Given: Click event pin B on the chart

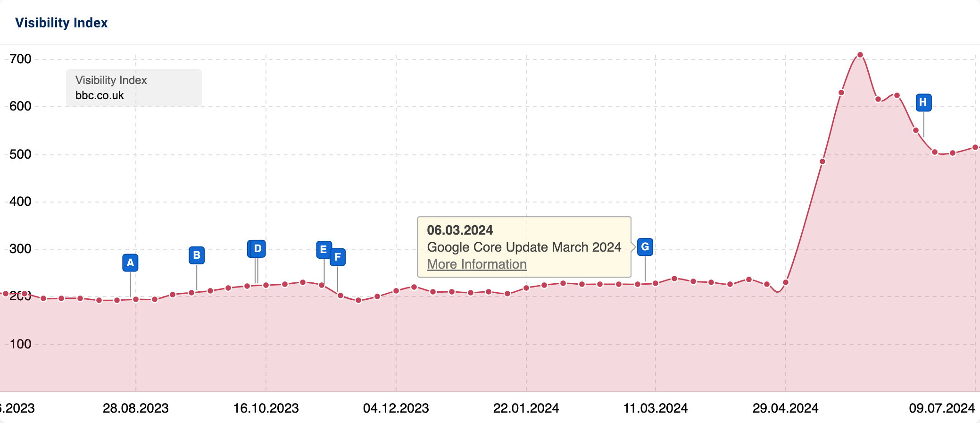Looking at the screenshot, I should coord(197,255).
